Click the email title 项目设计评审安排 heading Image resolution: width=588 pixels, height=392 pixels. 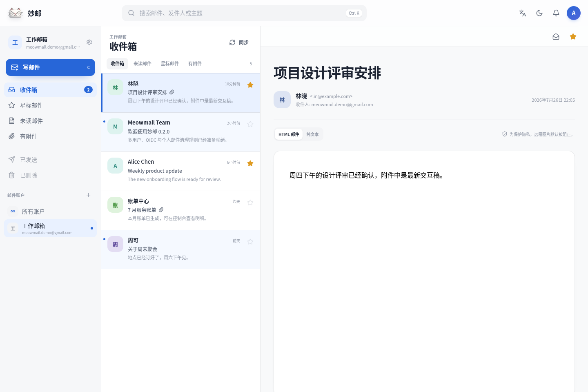tap(327, 73)
